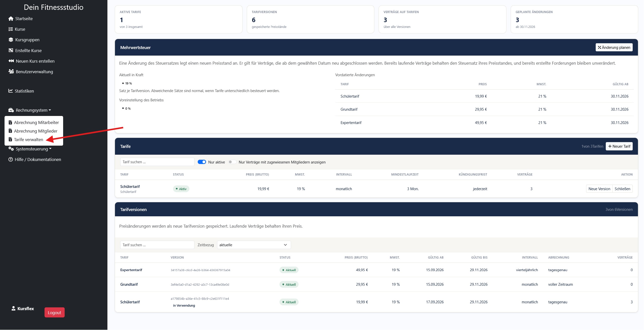The image size is (644, 330).
Task: Click the Erstellte Kurse icon
Action: point(11,50)
